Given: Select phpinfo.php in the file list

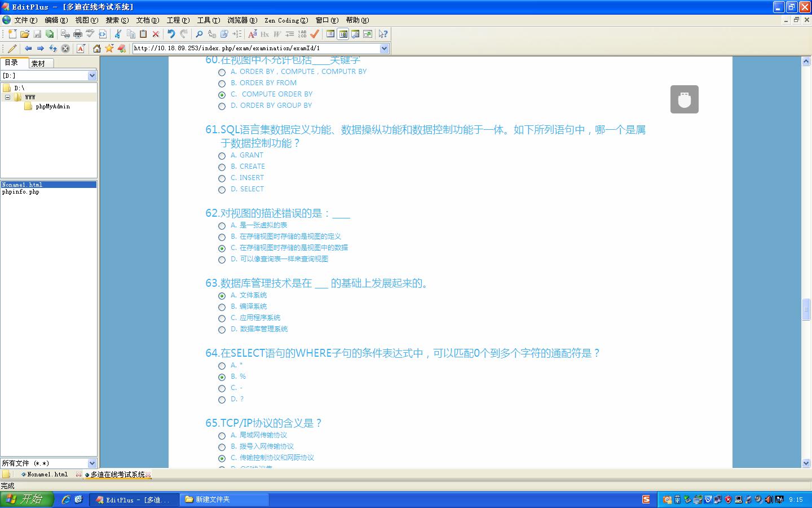Looking at the screenshot, I should [x=21, y=192].
